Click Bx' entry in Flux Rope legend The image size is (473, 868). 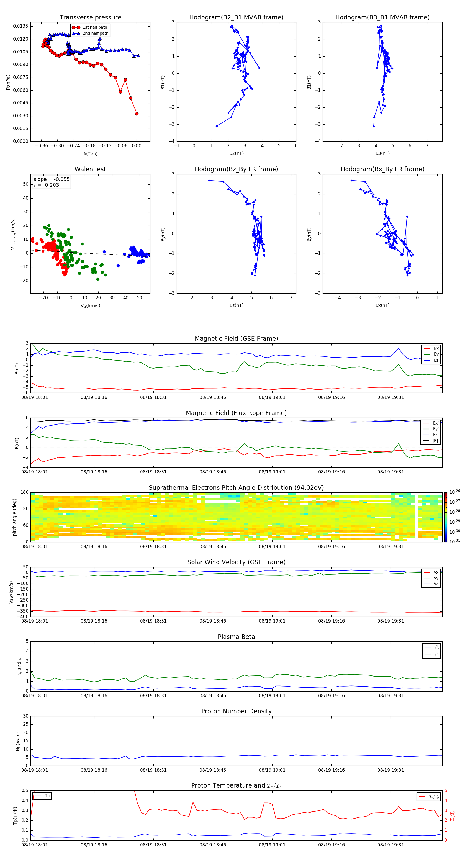(431, 423)
